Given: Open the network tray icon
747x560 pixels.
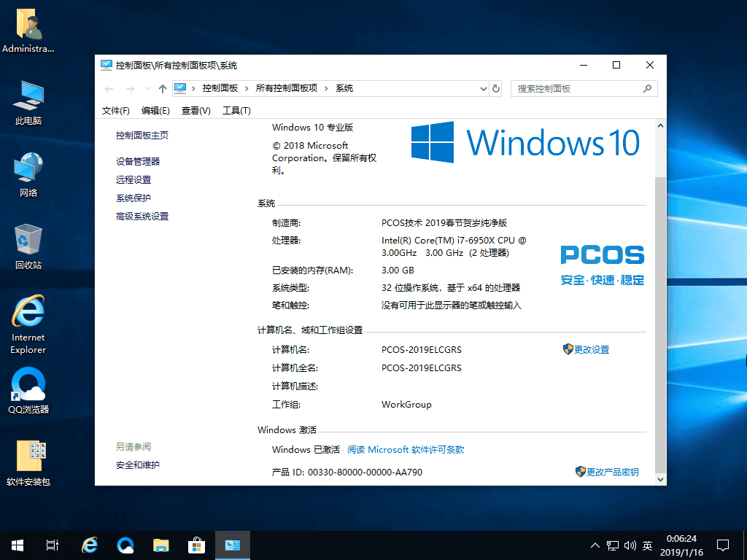Looking at the screenshot, I should coord(613,545).
